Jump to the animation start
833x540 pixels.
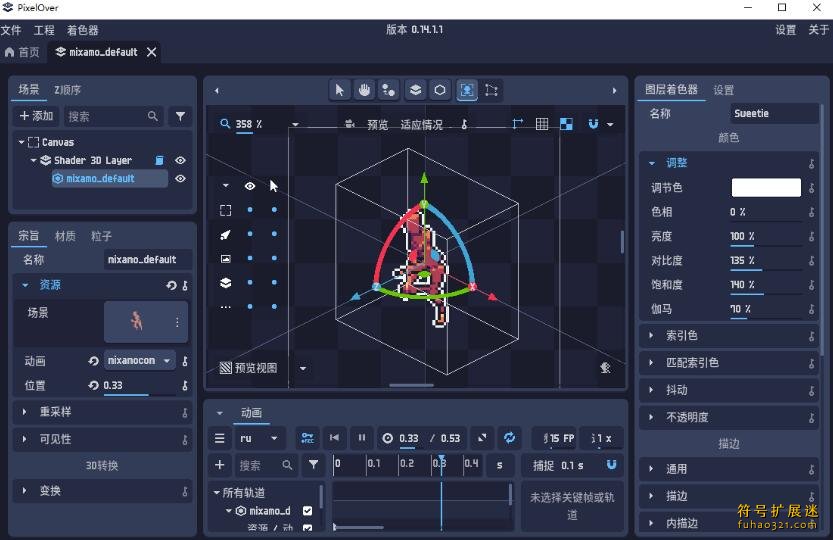click(335, 438)
